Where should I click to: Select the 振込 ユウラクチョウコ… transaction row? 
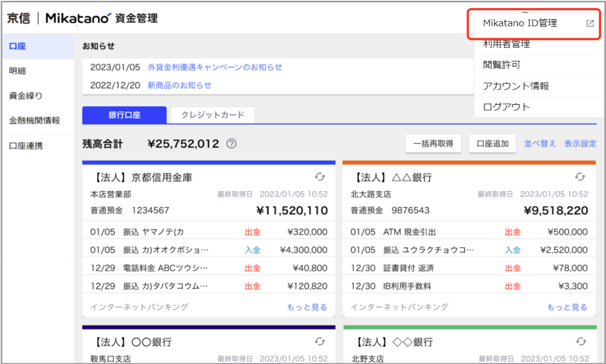[x=469, y=250]
